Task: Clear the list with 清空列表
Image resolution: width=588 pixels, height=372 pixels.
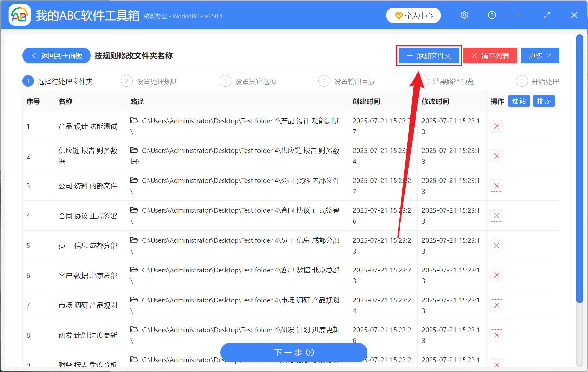Action: pos(490,55)
